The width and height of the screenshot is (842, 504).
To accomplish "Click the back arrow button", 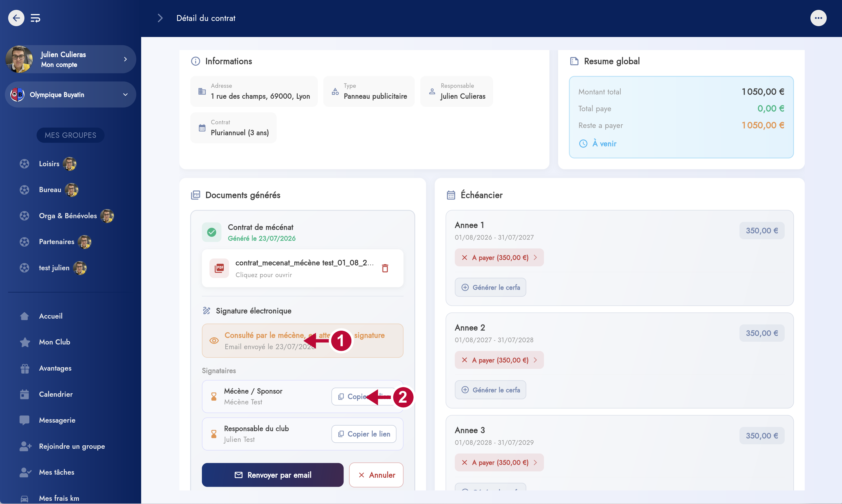I will (16, 18).
